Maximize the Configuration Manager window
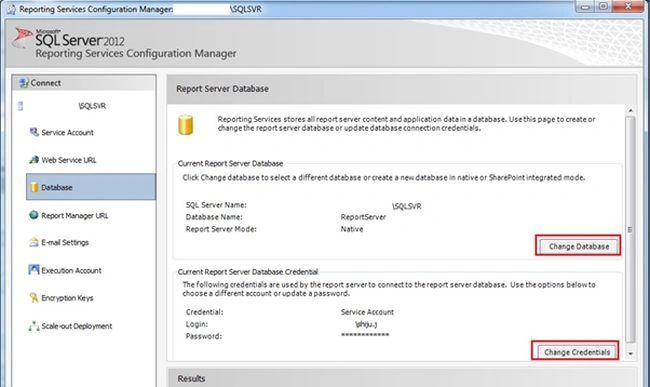 (x=603, y=6)
